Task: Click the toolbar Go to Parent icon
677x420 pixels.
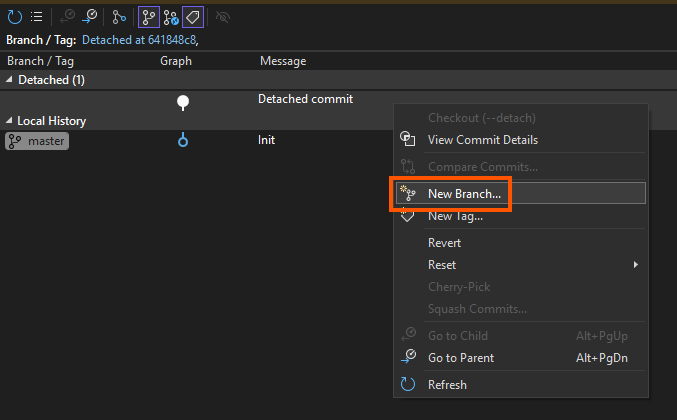Action: click(90, 17)
